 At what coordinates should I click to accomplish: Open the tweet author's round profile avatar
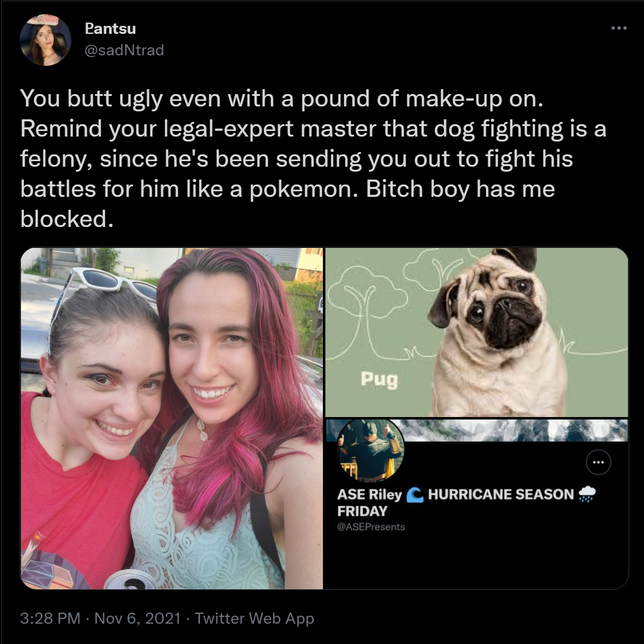45,40
